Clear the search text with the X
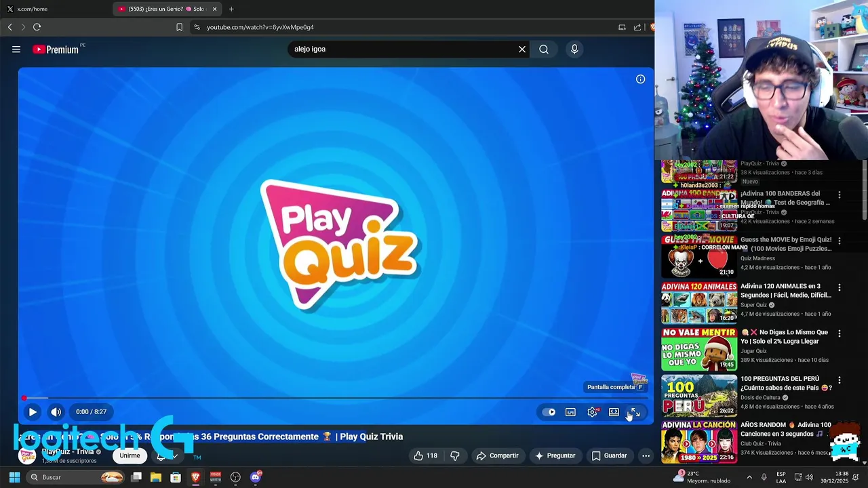This screenshot has height=488, width=868. 522,49
